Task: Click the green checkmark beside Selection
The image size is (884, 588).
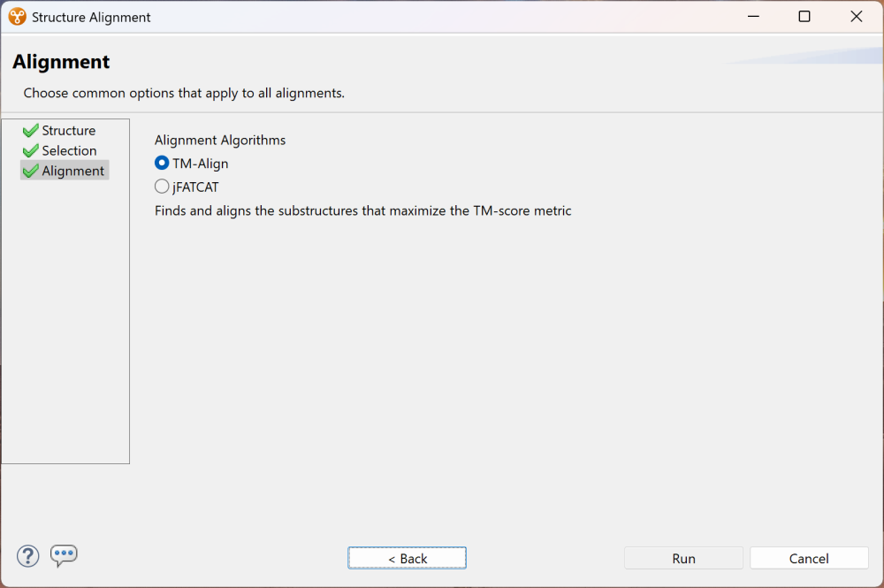Action: pos(29,150)
